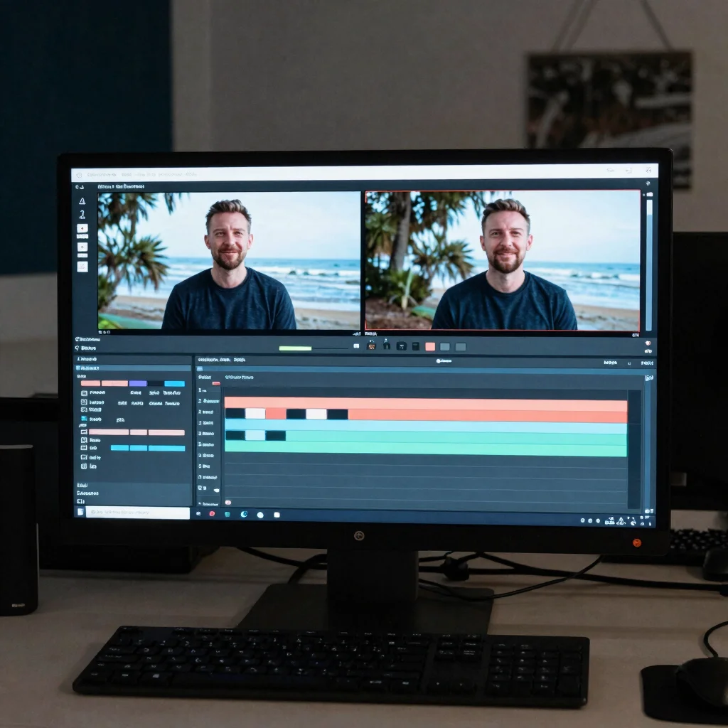
Task: Click the teal icon in the taskbar
Action: [227, 515]
